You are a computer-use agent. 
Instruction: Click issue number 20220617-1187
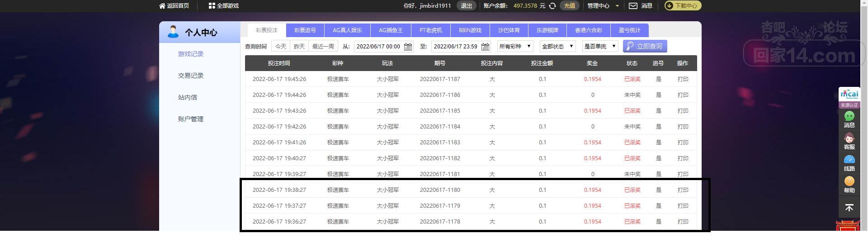440,79
